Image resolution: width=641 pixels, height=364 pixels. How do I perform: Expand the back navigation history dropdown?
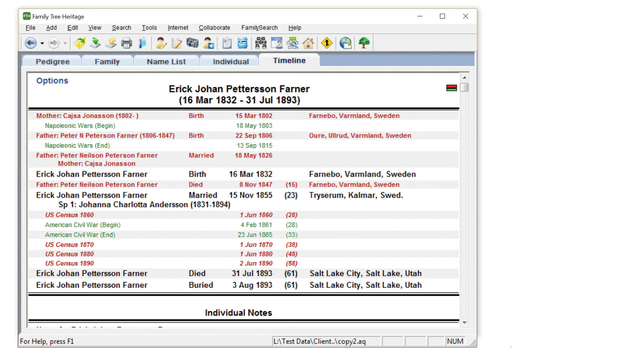[x=42, y=43]
